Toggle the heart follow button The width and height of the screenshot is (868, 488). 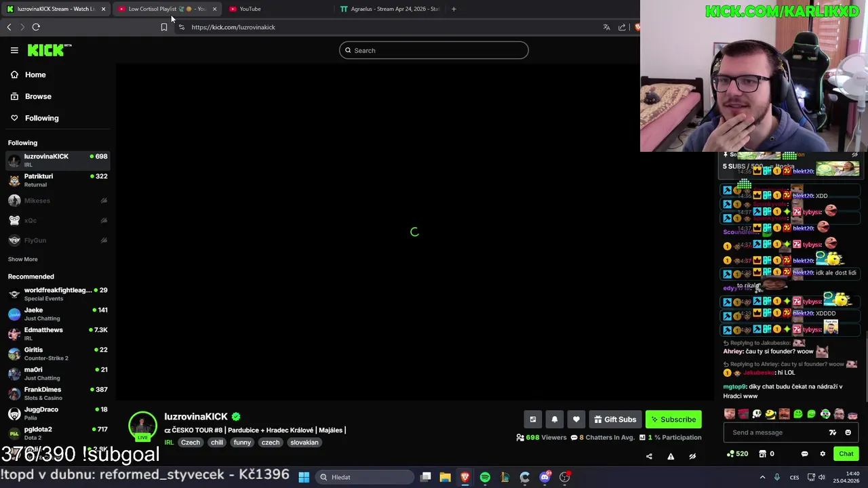coord(576,420)
